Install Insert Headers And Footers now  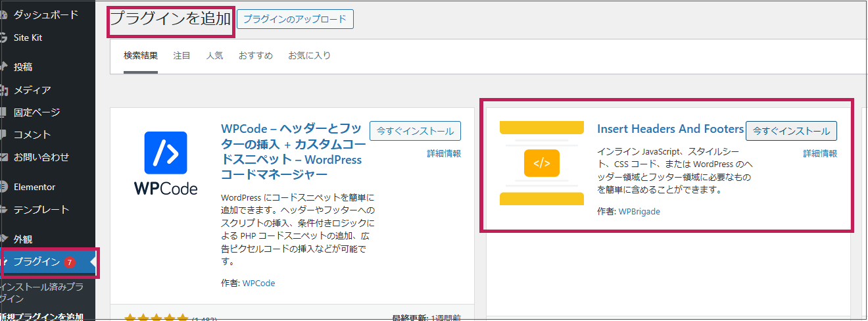coord(792,131)
